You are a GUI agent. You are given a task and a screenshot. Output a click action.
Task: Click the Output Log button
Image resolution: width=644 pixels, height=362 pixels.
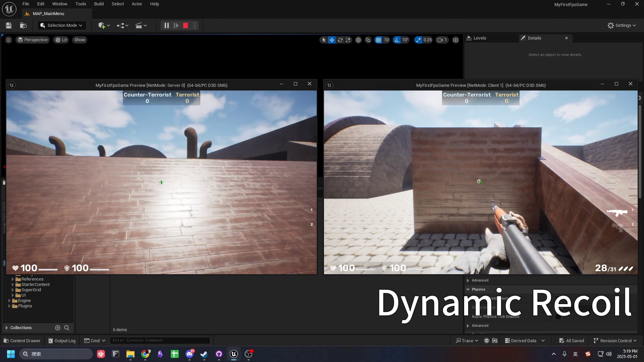pos(62,341)
